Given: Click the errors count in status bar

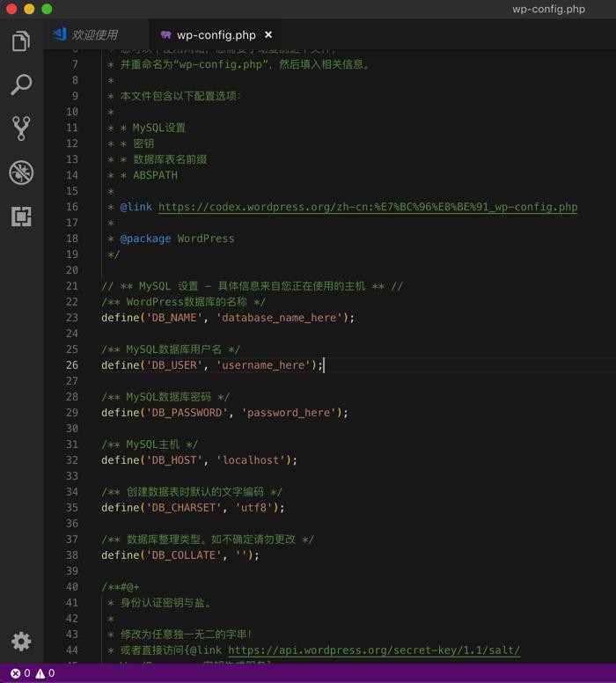Looking at the screenshot, I should pyautogui.click(x=20, y=673).
